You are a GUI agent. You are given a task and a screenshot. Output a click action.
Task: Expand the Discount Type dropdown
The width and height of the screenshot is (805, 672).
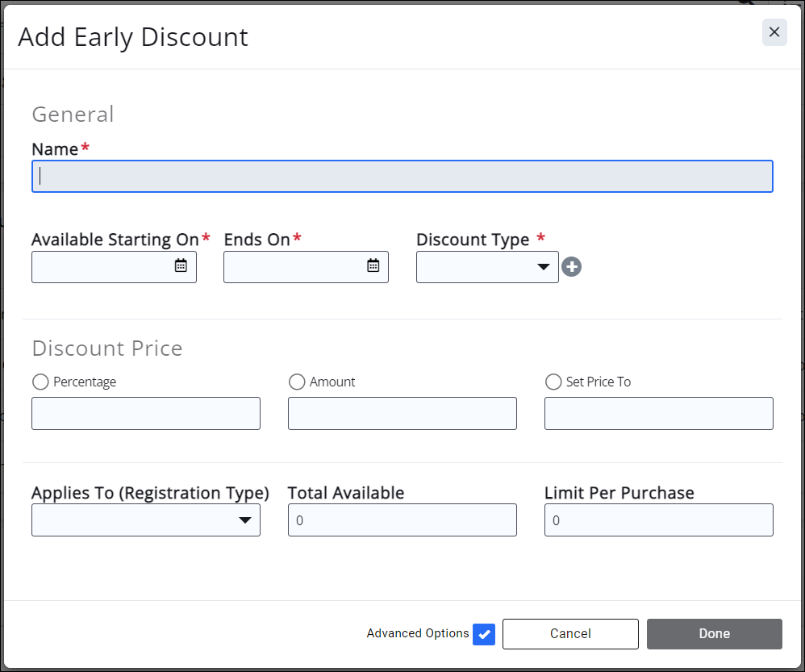(x=487, y=267)
